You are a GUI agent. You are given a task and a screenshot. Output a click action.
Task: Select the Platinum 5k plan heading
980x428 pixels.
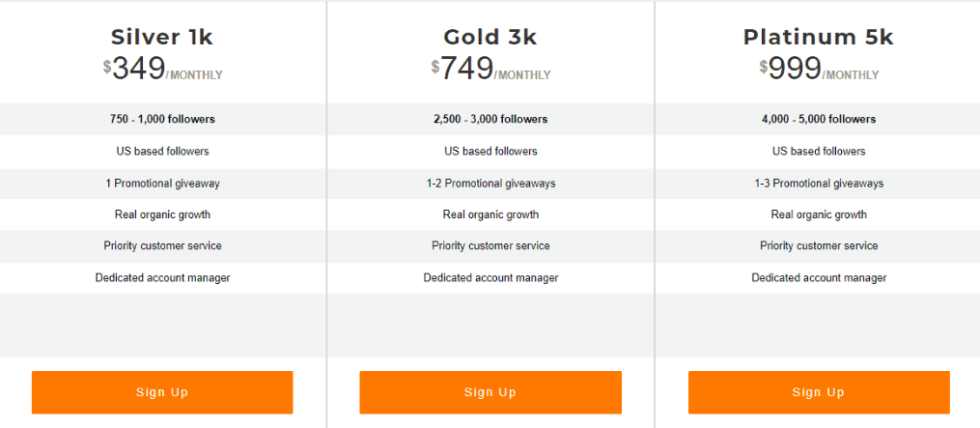[819, 38]
